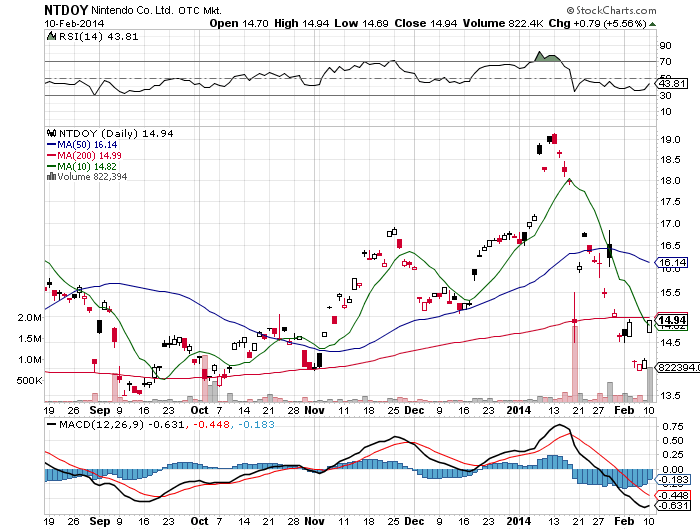
Task: Click the green up triangle after the Chg value
Action: point(652,24)
